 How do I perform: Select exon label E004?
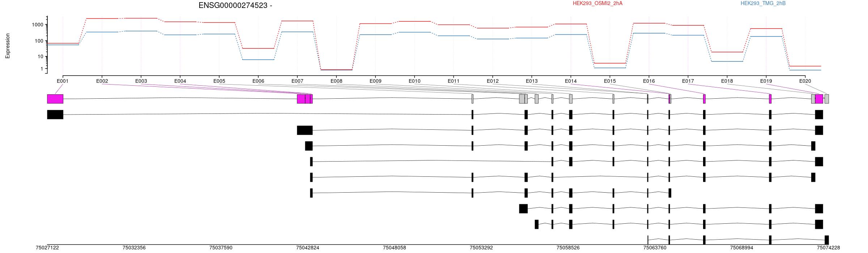(x=180, y=81)
